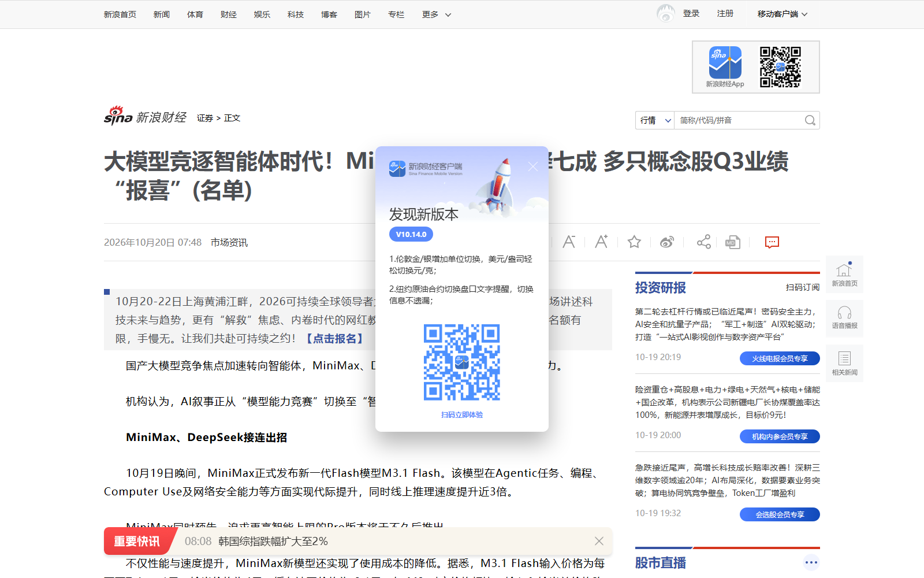This screenshot has width=924, height=578.
Task: Click the 火线电报会员专享 button
Action: (780, 358)
